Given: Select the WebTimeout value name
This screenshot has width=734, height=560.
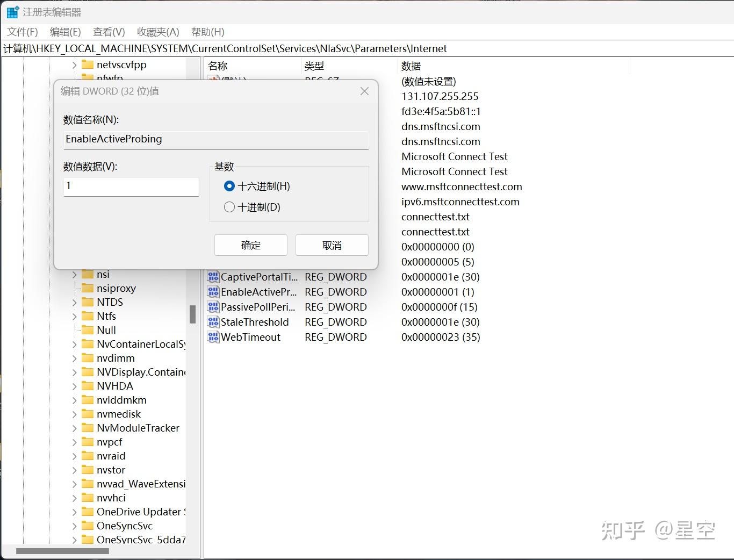Looking at the screenshot, I should pyautogui.click(x=251, y=337).
